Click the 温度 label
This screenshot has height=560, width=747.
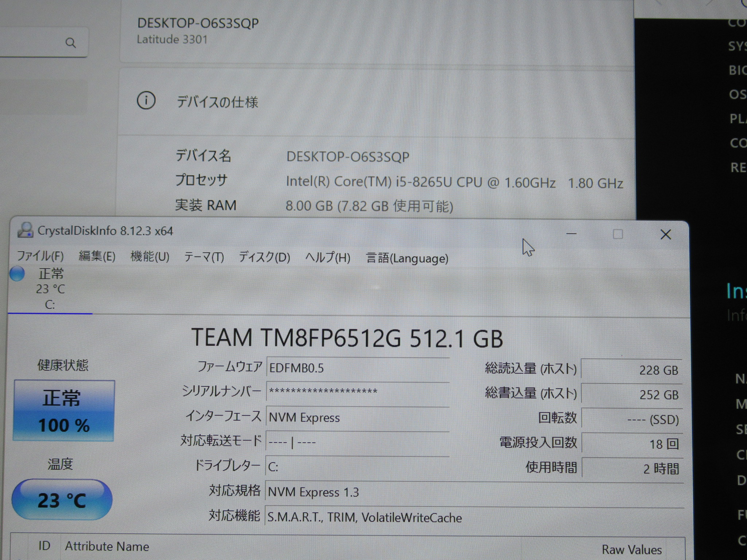click(x=60, y=464)
